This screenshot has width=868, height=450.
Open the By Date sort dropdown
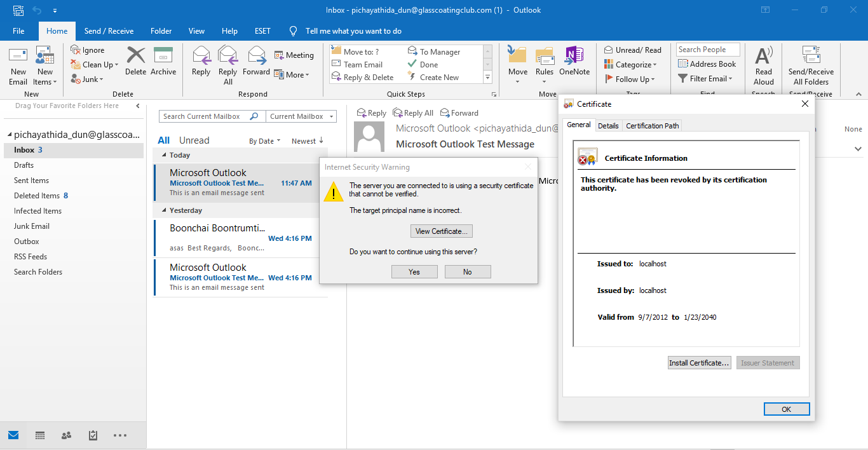[x=265, y=141]
